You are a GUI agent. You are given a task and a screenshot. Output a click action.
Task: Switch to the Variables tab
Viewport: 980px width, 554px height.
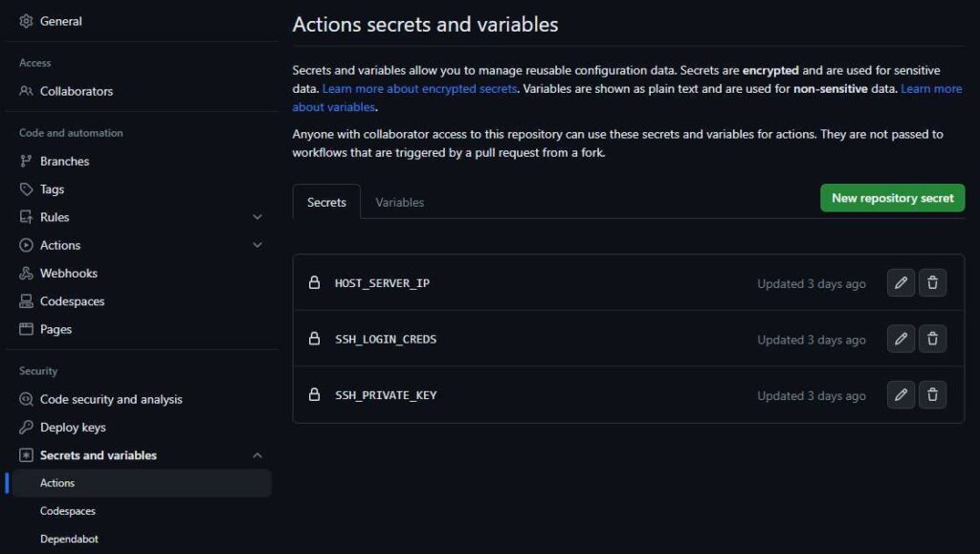pos(399,202)
